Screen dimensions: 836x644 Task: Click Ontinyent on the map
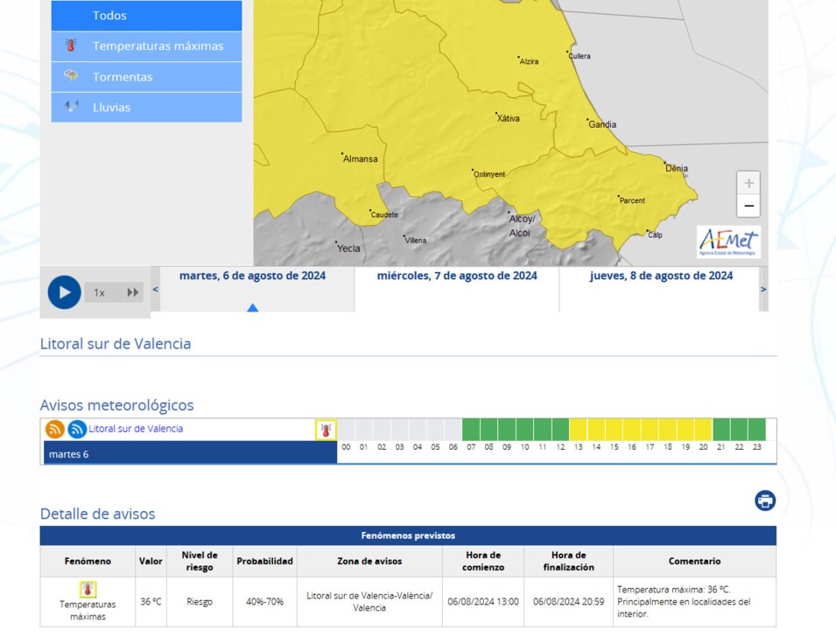pos(489,174)
